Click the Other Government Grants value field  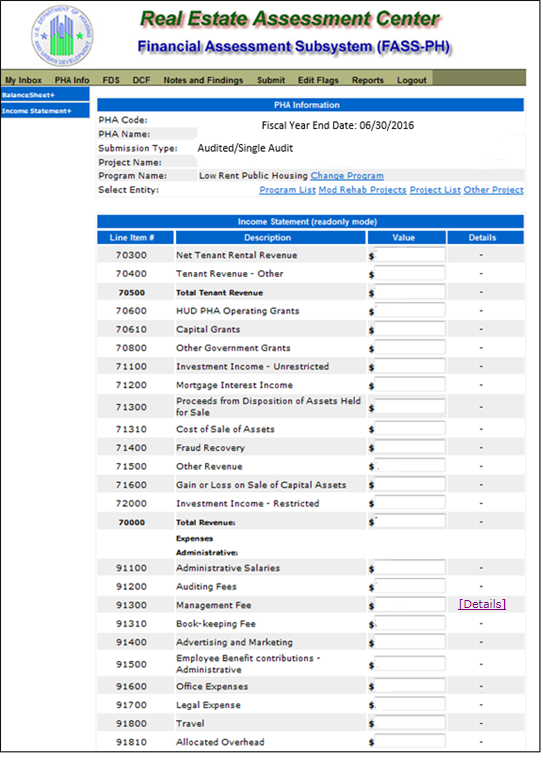(x=410, y=347)
